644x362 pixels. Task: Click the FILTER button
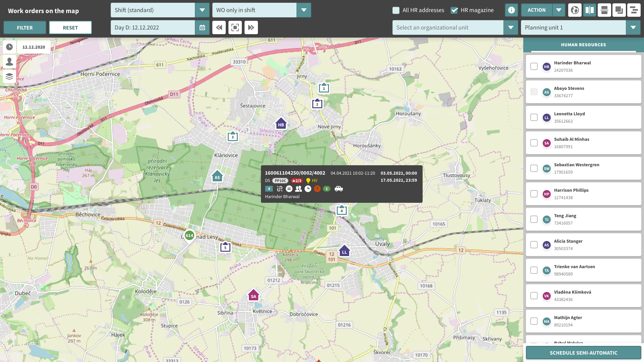coord(25,27)
